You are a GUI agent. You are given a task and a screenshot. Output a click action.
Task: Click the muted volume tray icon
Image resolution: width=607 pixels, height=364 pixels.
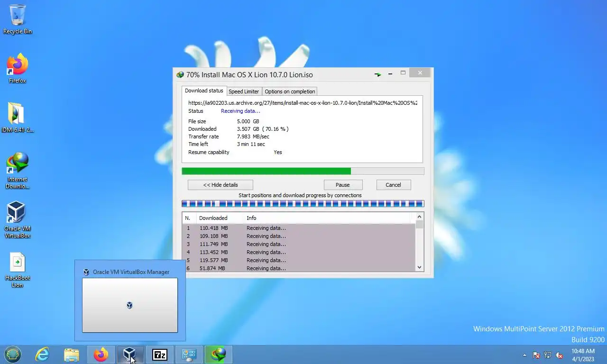pyautogui.click(x=559, y=355)
